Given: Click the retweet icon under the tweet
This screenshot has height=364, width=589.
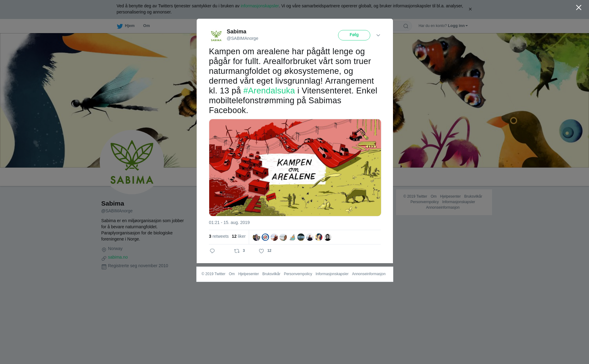Looking at the screenshot, I should coord(237,251).
